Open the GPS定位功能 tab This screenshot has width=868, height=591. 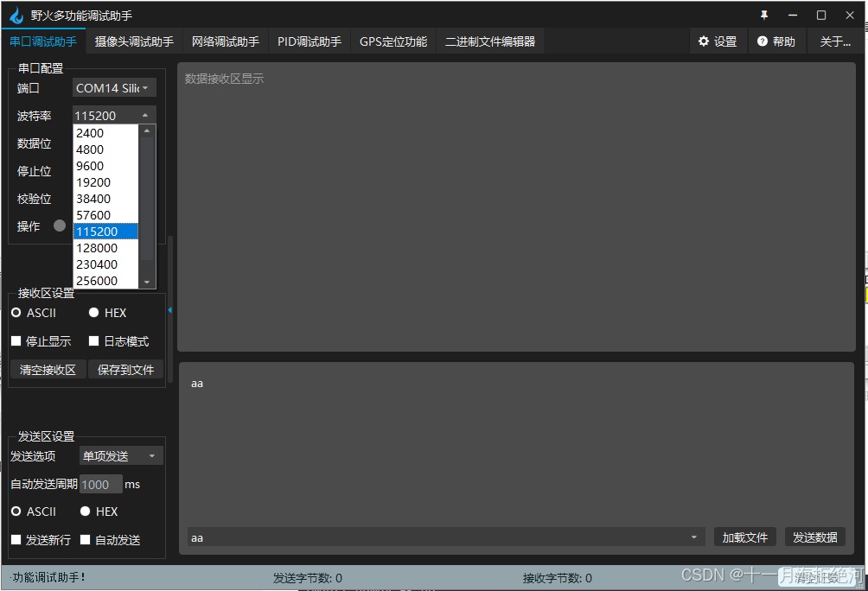[393, 41]
